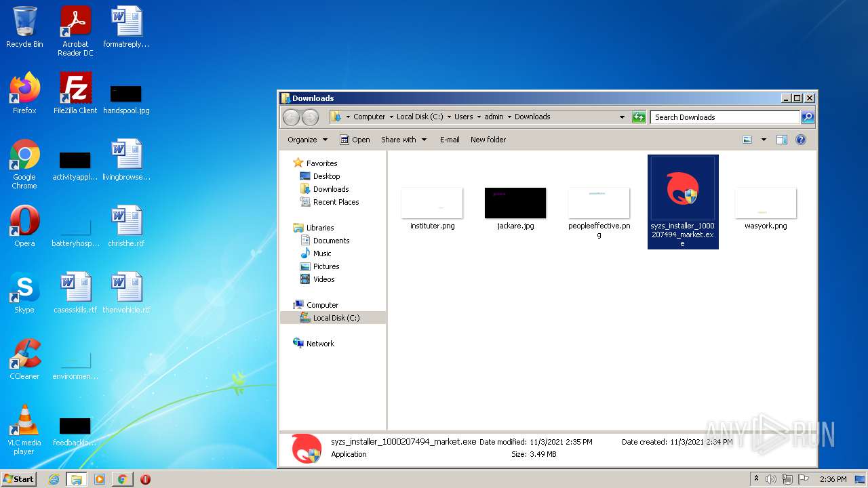868x488 pixels.
Task: Expand the admin breadcrumb arrow
Action: (x=509, y=117)
